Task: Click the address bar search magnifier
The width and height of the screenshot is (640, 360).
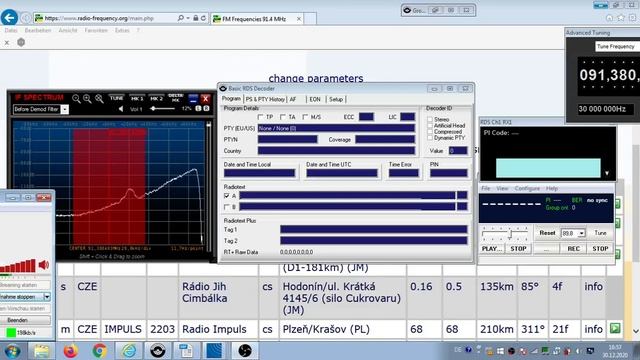Action: click(x=181, y=18)
